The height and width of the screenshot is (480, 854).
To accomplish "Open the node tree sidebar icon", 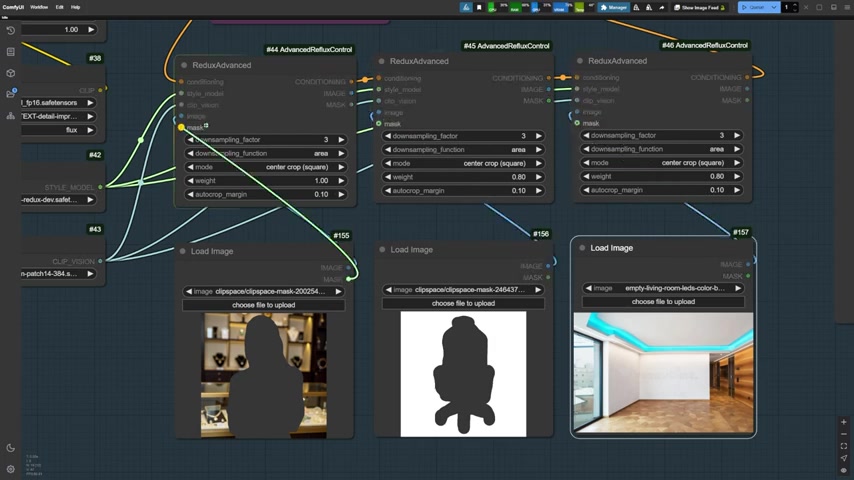I will point(10,116).
